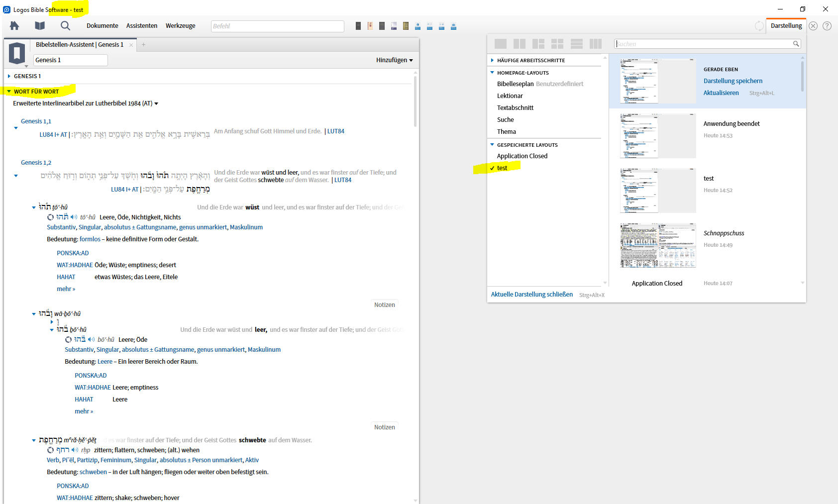
Task: Open the Lektionar homepage layout
Action: coord(510,96)
